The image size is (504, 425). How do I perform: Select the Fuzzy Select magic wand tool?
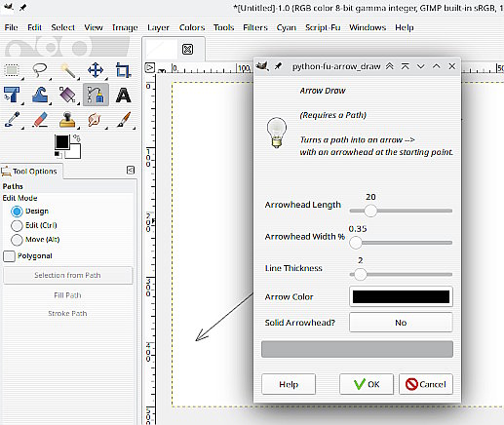(68, 70)
